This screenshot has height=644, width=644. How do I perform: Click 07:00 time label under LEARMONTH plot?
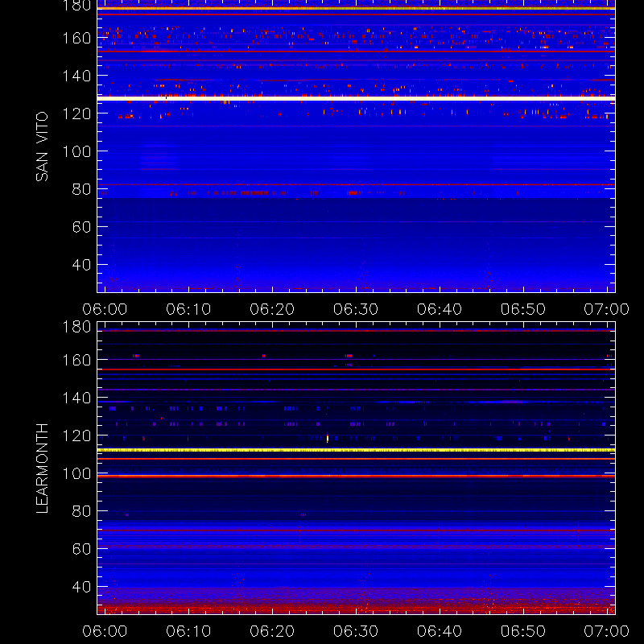[607, 631]
